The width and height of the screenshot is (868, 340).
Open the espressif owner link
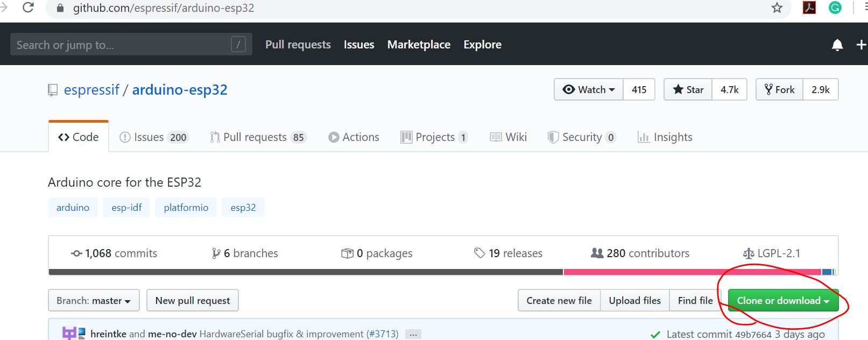91,90
